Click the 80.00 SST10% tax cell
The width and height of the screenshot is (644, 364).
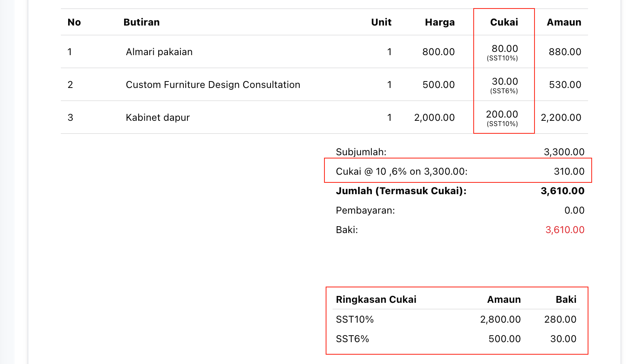[503, 52]
